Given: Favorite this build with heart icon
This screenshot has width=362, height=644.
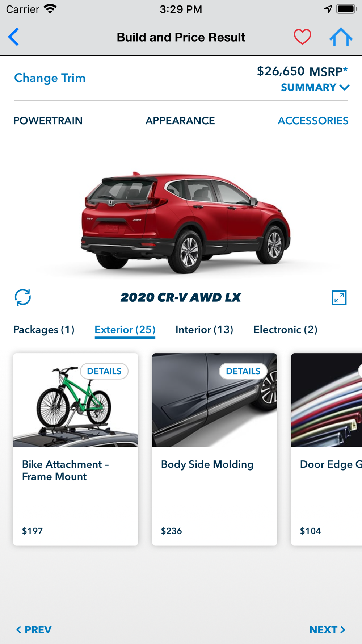Looking at the screenshot, I should (302, 37).
